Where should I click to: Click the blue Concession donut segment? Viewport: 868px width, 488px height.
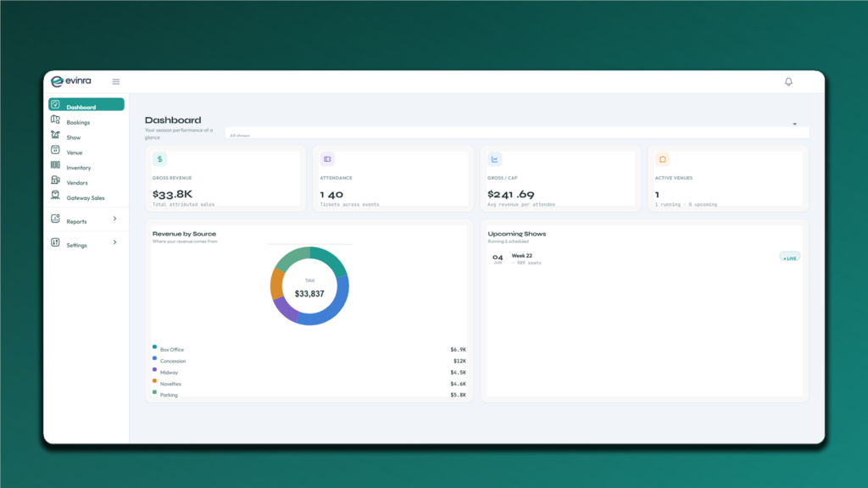point(337,305)
